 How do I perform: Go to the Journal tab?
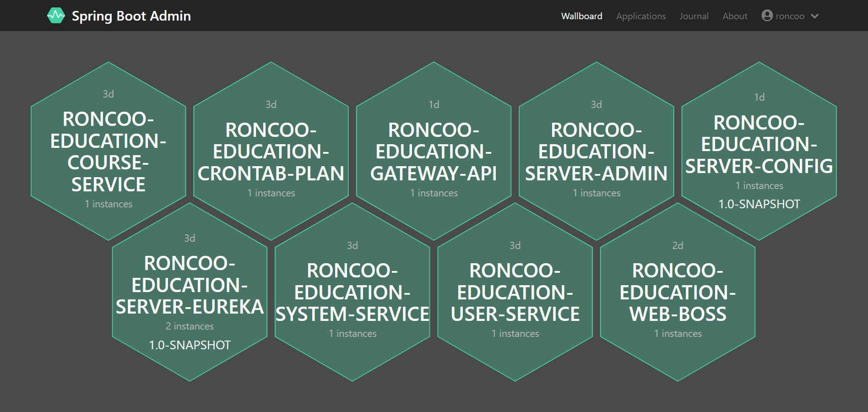(694, 16)
